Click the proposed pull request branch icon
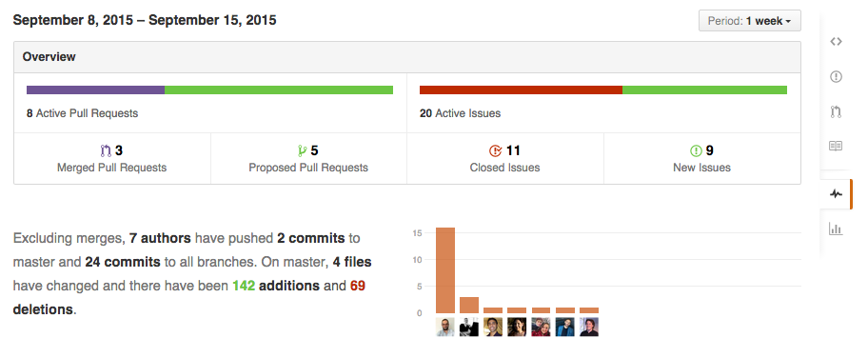868x358 pixels. coord(303,150)
